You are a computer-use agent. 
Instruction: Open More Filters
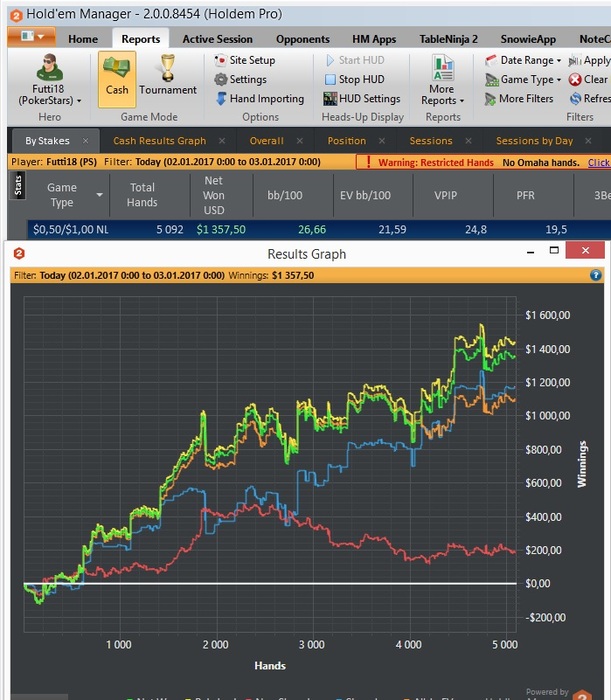point(519,99)
